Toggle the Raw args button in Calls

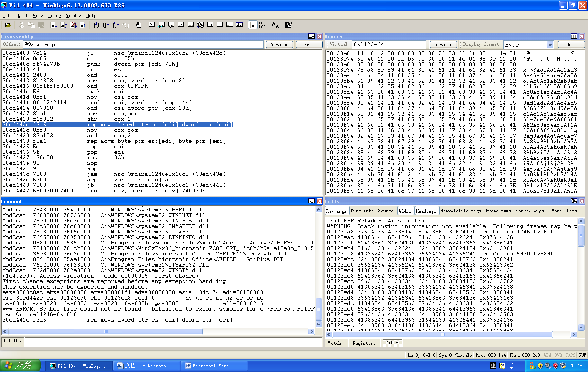coord(336,211)
